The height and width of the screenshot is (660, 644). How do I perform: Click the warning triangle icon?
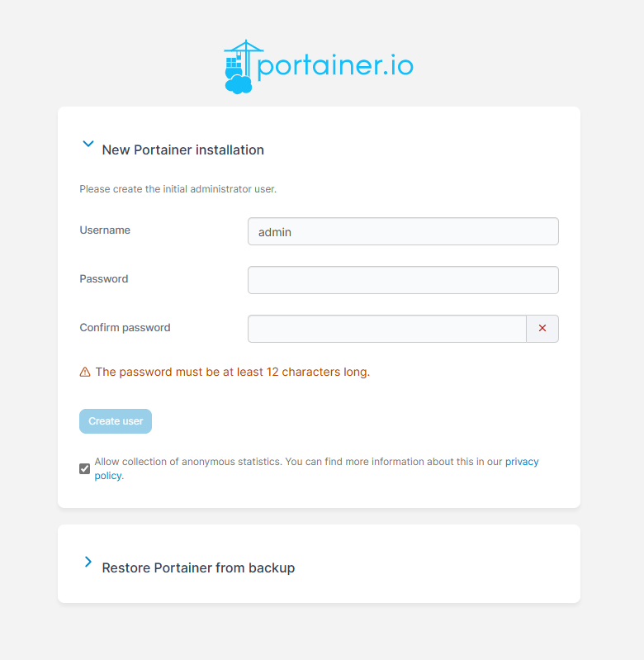(x=85, y=372)
